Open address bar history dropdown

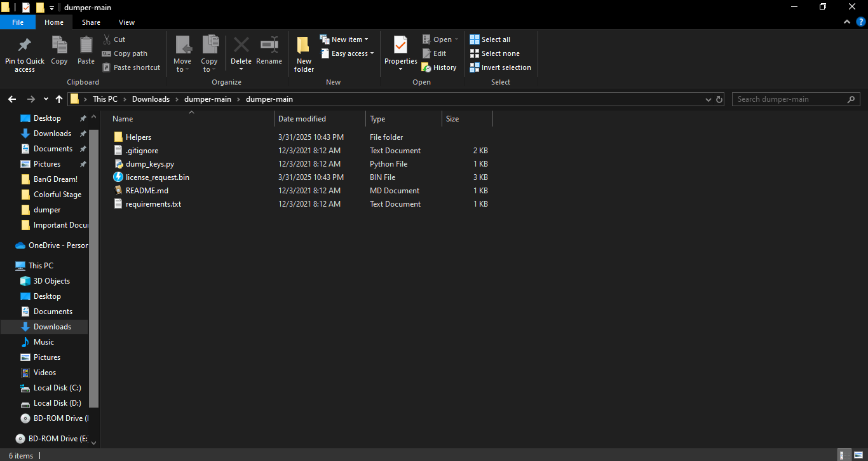click(x=709, y=100)
